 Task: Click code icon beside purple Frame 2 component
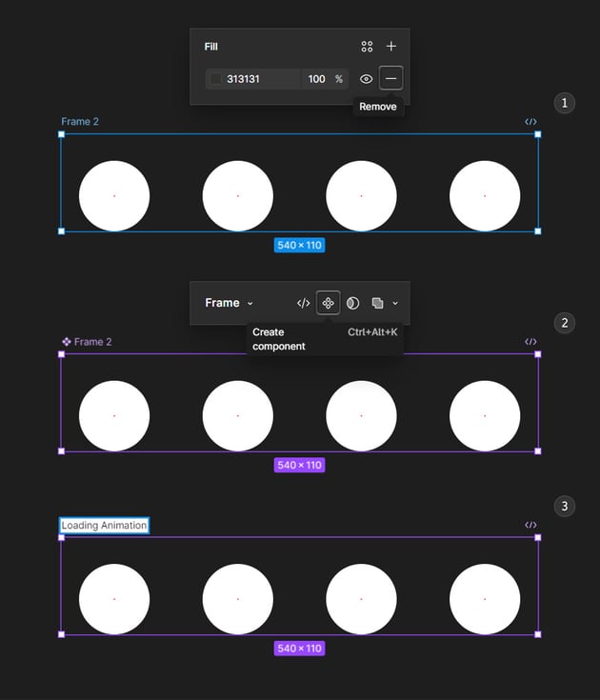(530, 342)
